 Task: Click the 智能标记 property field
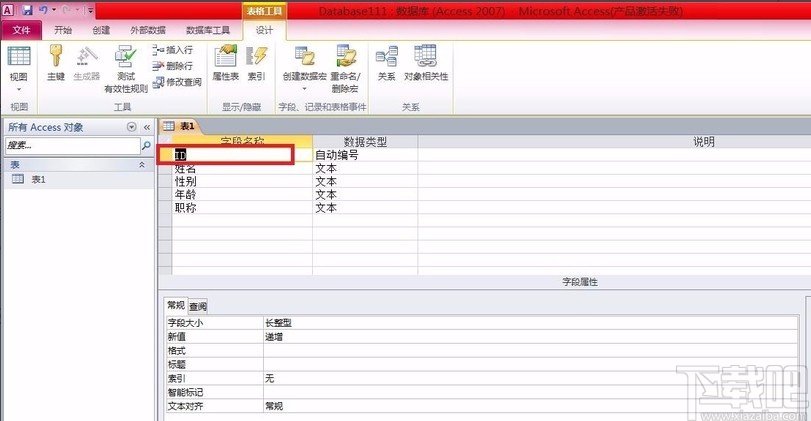coord(531,393)
